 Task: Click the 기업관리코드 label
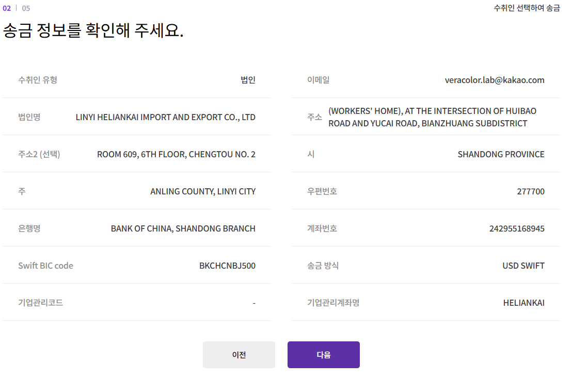40,303
